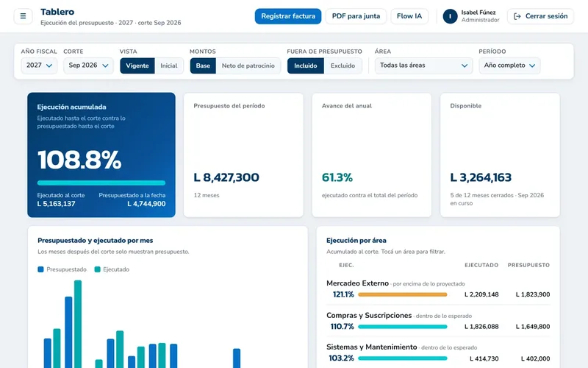Click the Presupuestado y ejecutado por mes heading
This screenshot has width=588, height=368.
[96, 241]
